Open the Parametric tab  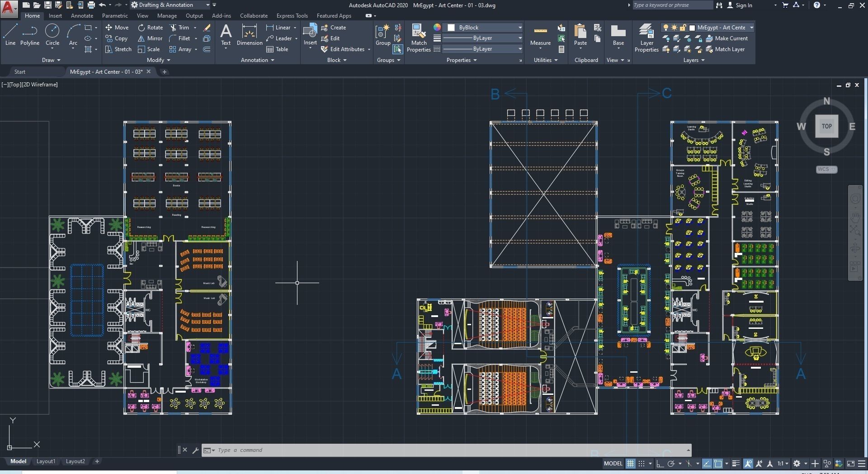[115, 16]
